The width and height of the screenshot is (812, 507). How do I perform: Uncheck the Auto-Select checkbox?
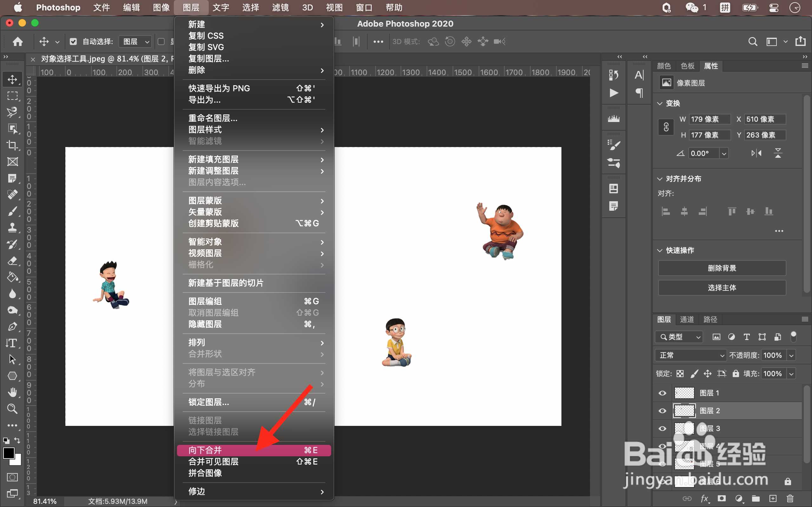tap(73, 42)
